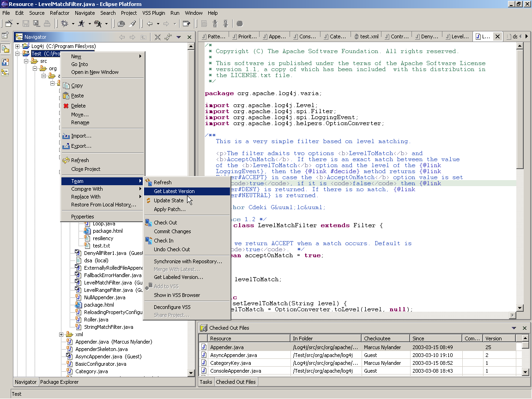Run the program using the running man icon
The height and width of the screenshot is (399, 532).
click(82, 24)
